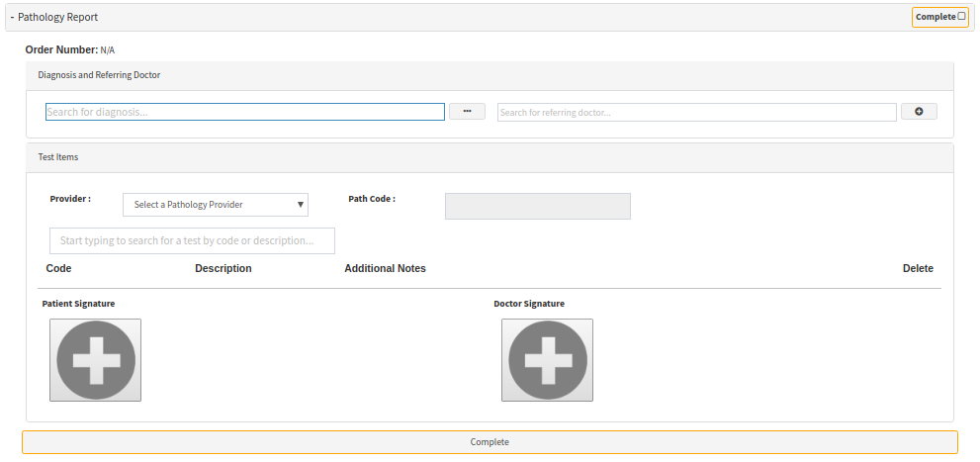Click the test search by code or description box
This screenshot has width=980, height=462.
click(x=192, y=240)
